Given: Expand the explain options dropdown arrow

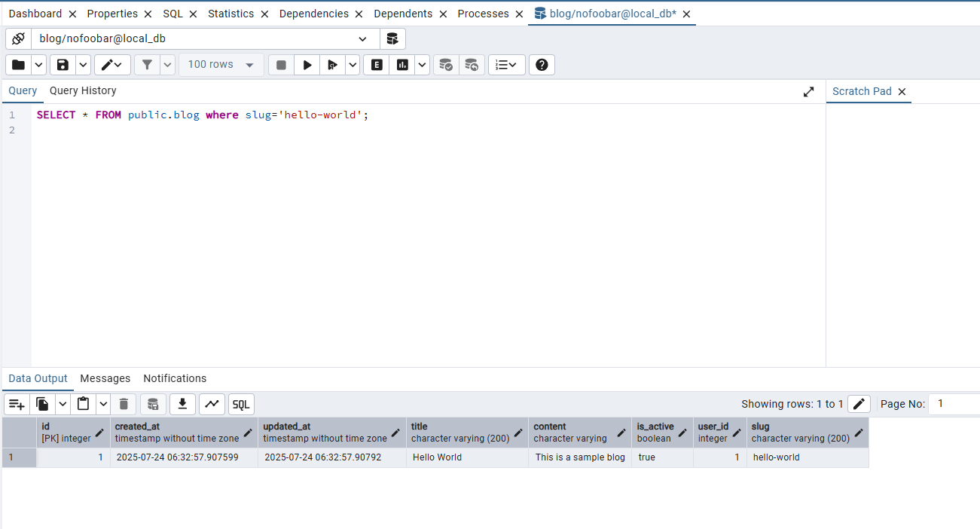Looking at the screenshot, I should click(x=423, y=65).
